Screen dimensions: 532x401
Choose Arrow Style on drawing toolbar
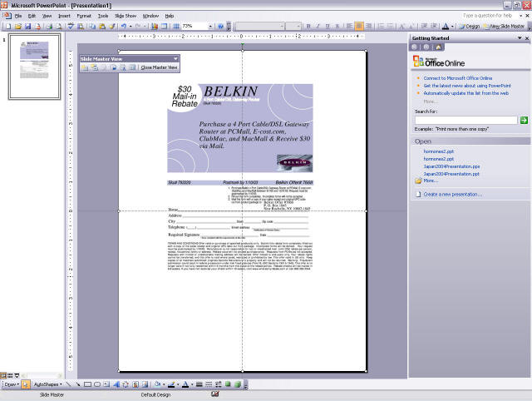218,384
